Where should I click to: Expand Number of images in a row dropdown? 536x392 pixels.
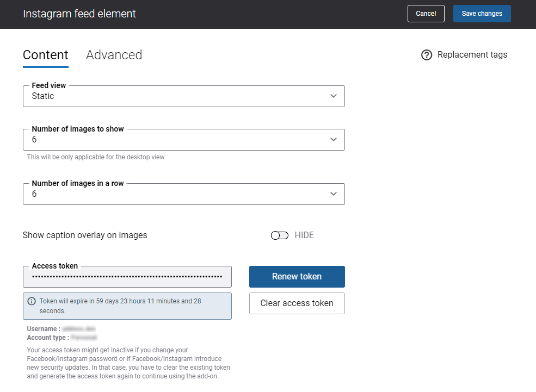[184, 194]
